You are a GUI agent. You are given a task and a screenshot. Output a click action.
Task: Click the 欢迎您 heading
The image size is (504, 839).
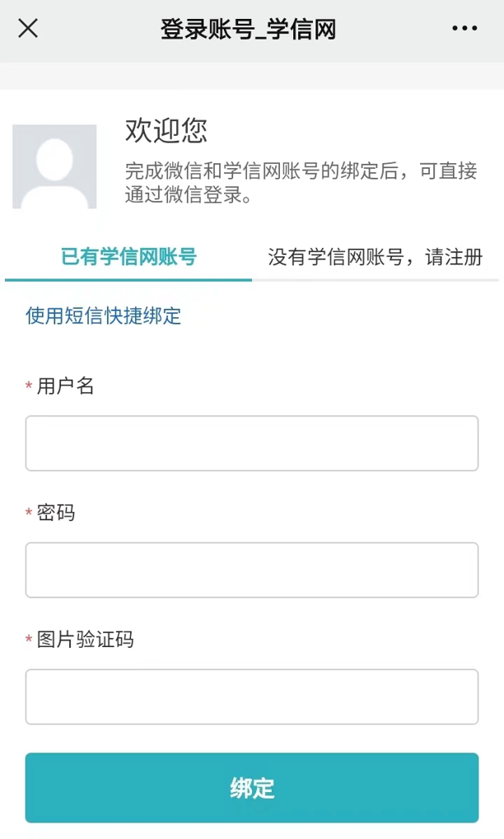click(x=166, y=130)
